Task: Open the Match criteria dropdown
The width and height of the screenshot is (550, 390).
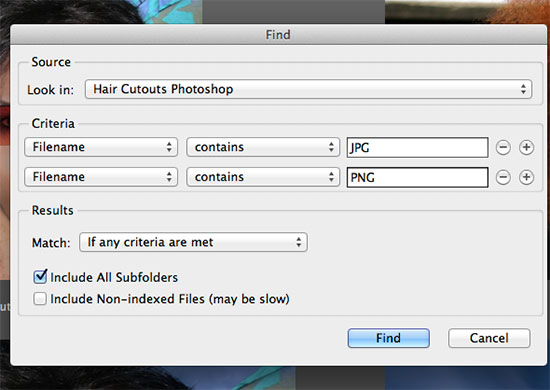Action: [193, 242]
